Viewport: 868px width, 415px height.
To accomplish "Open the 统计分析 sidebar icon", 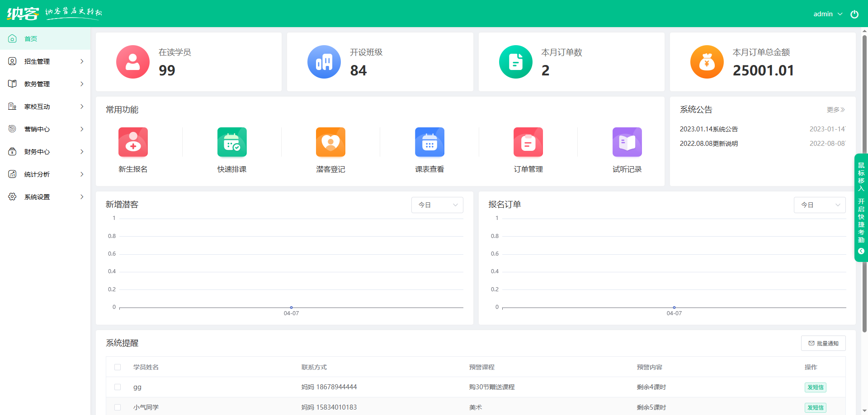I will point(12,174).
